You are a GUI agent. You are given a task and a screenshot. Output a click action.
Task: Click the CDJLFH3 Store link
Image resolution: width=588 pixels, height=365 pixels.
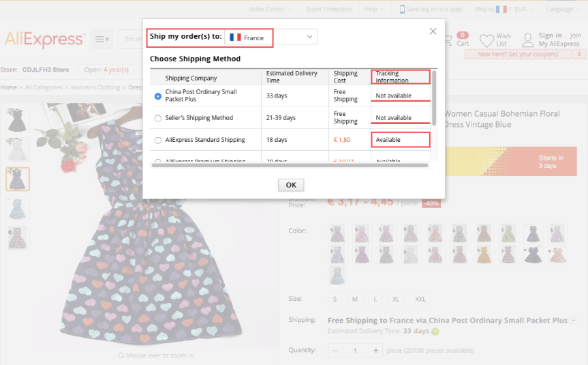[x=46, y=70]
